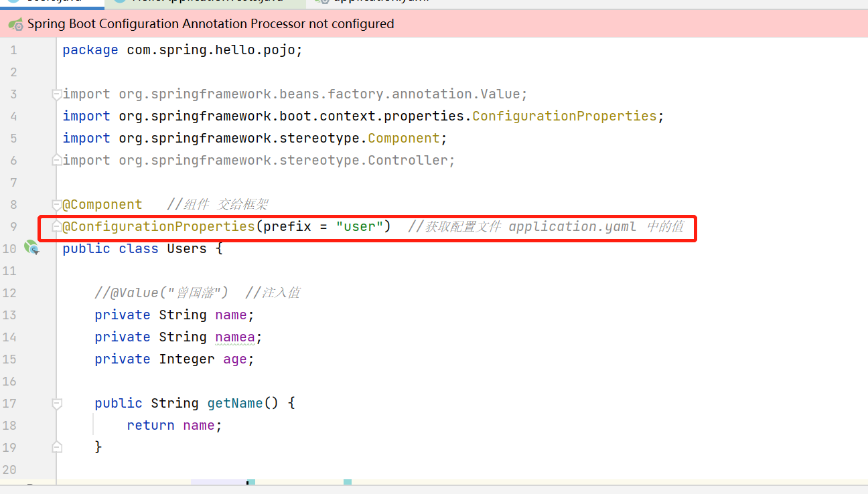Click the fold end marker on the Controller import line
The width and height of the screenshot is (868, 494).
57,160
